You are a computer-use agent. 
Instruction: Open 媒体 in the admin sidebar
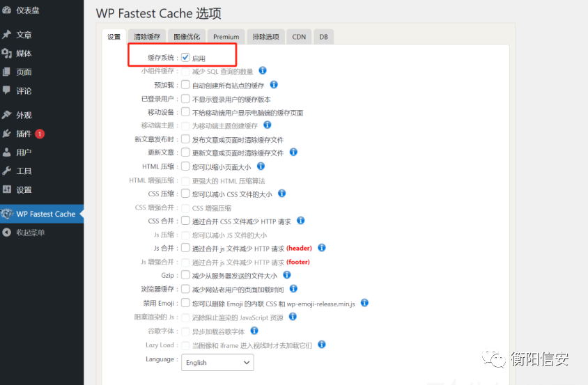[24, 54]
